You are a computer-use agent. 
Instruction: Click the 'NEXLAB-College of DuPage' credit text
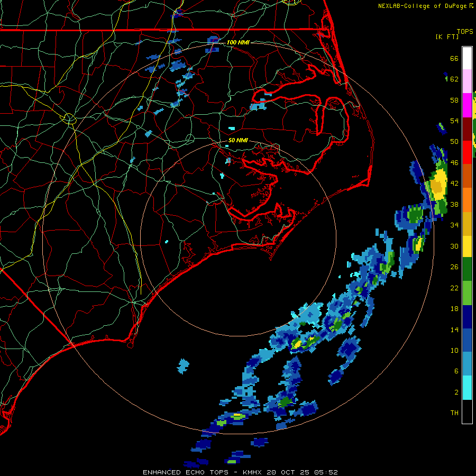point(423,6)
